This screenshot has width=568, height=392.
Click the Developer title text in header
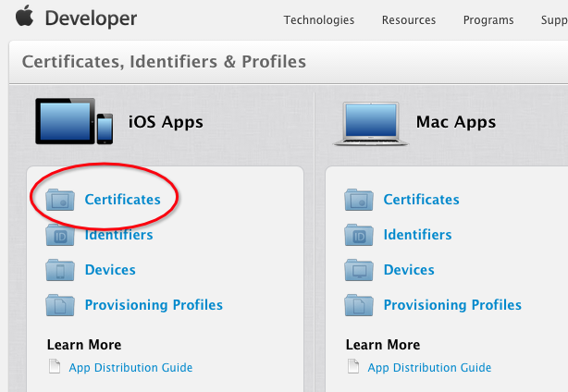pyautogui.click(x=91, y=18)
